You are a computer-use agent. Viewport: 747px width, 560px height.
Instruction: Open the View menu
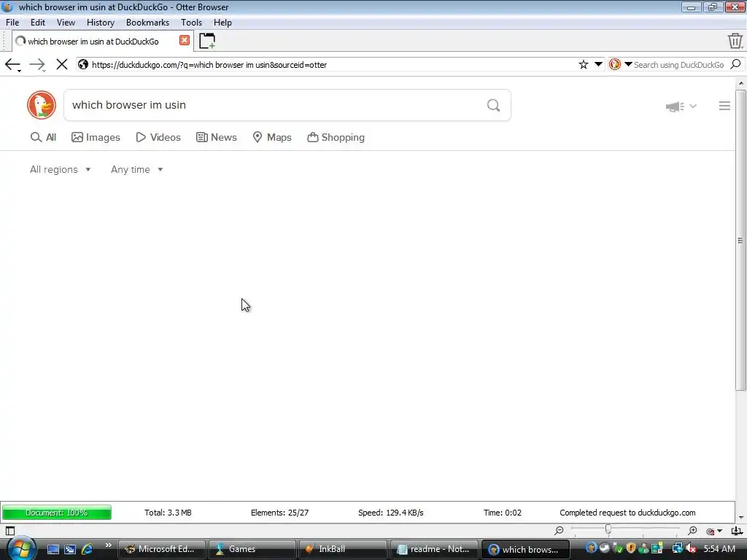coord(66,23)
